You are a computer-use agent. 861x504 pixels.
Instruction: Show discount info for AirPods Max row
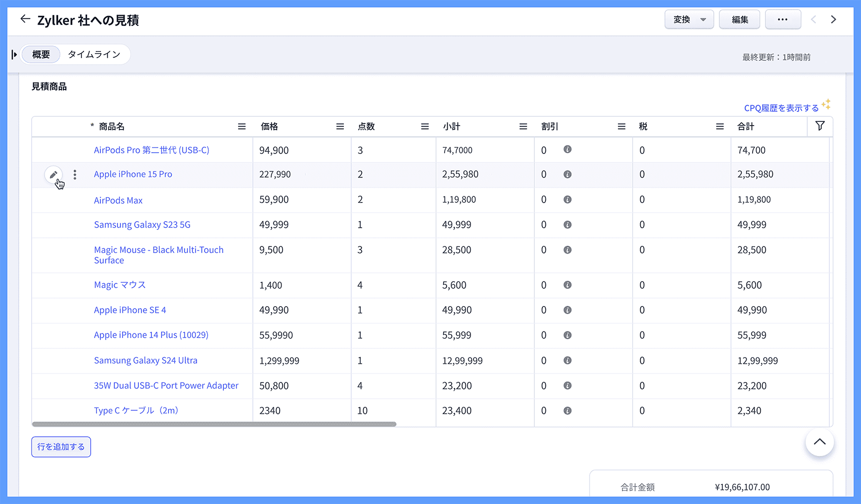(567, 199)
